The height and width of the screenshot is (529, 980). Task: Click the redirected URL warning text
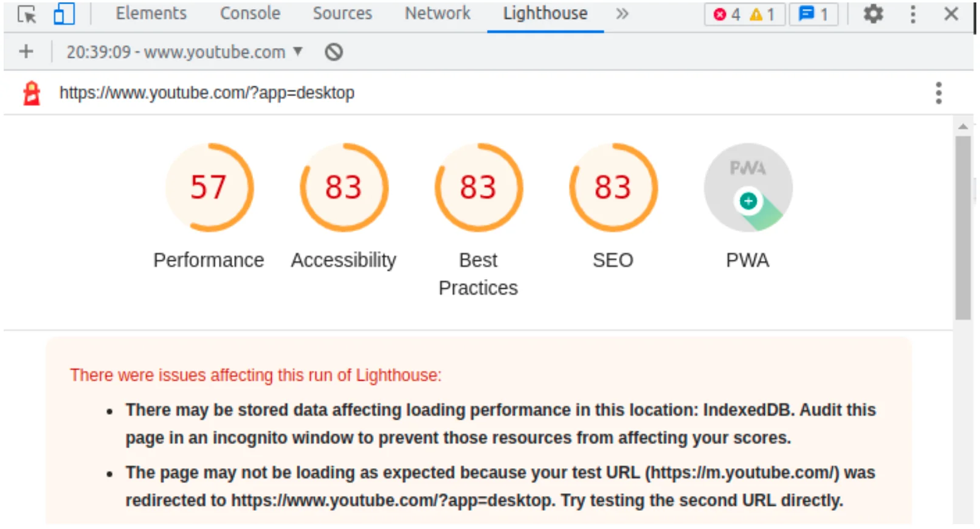point(500,486)
